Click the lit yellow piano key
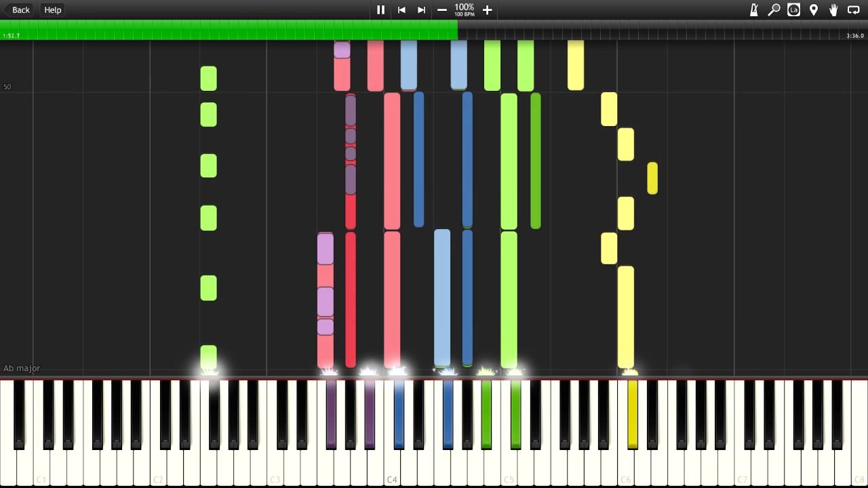 [x=633, y=413]
